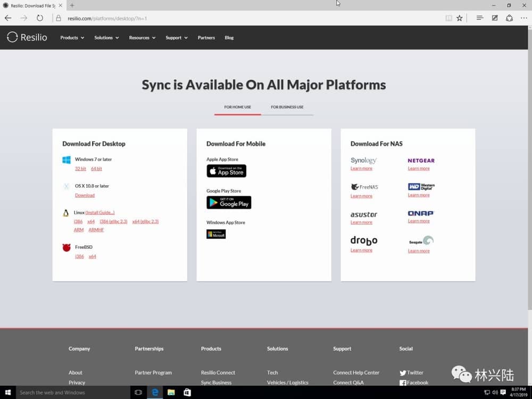Click Get it on Google Play badge
Screen dimensions: 532x399
click(x=229, y=203)
